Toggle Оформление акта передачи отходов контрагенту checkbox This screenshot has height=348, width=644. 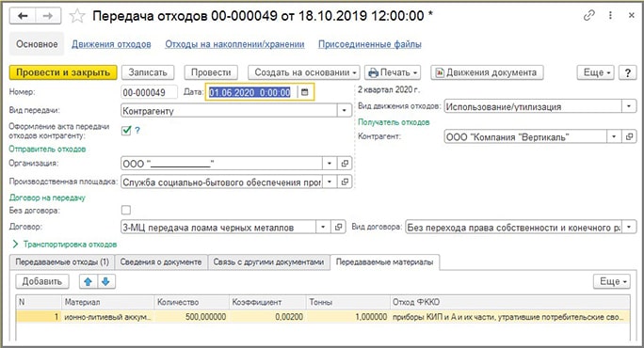[x=126, y=131]
